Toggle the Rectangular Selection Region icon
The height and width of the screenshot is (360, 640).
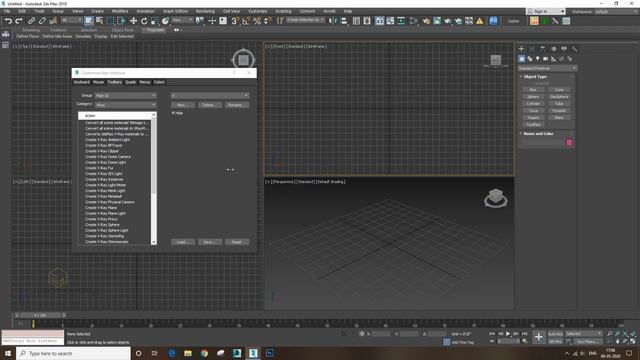tap(110, 21)
